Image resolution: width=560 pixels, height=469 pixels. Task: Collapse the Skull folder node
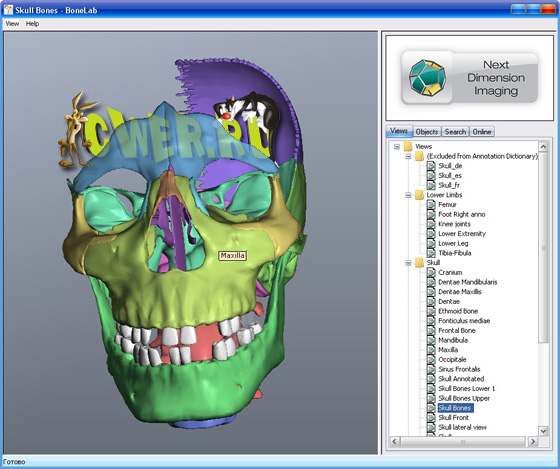pyautogui.click(x=408, y=263)
